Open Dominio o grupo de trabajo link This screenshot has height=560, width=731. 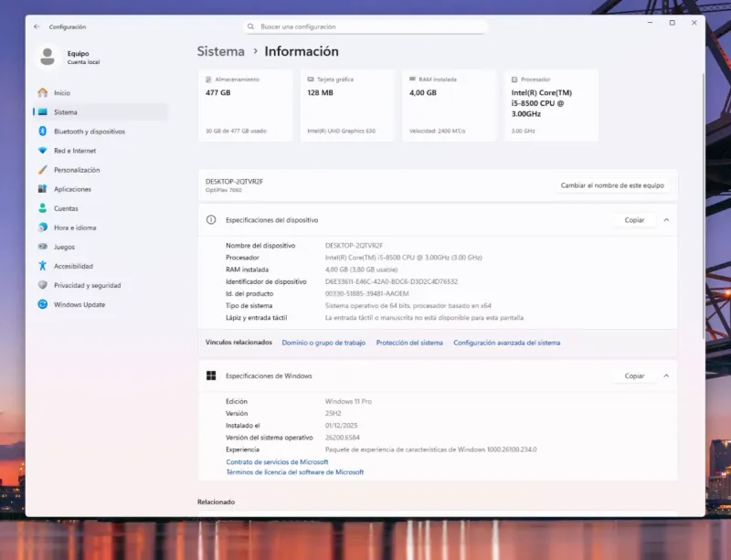(x=323, y=343)
